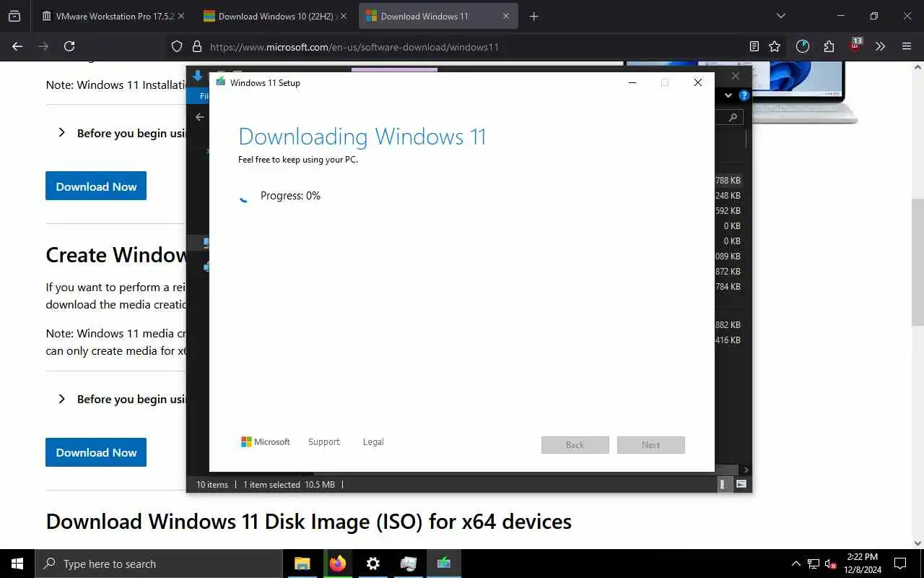Click File Explorer back arrow
924x578 pixels.
pyautogui.click(x=200, y=117)
